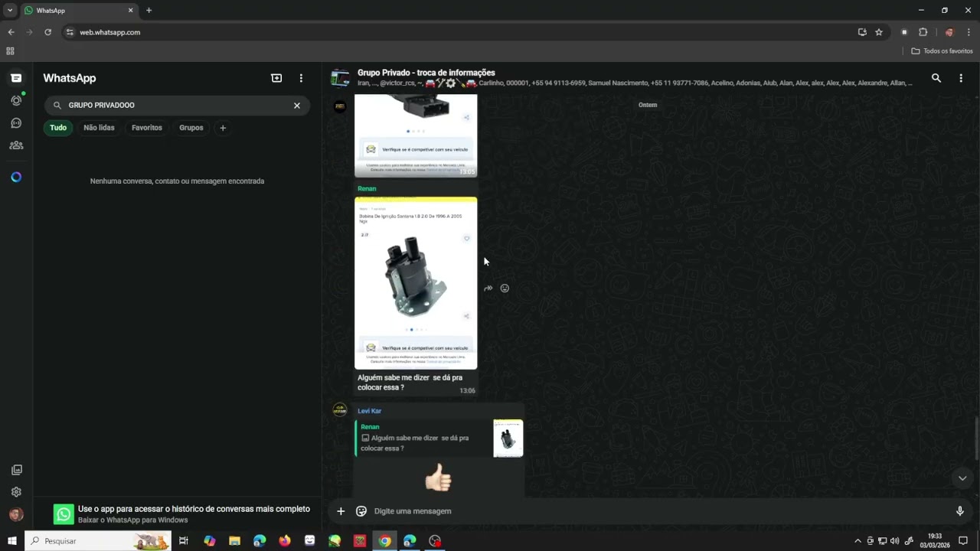Open emoji and sticker picker
Screen dimensions: 980x551
361,511
